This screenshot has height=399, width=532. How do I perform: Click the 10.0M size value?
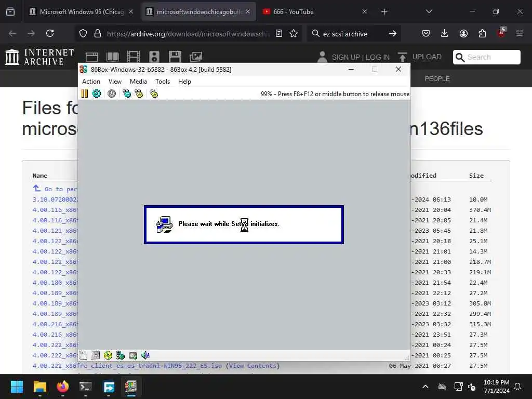478,199
